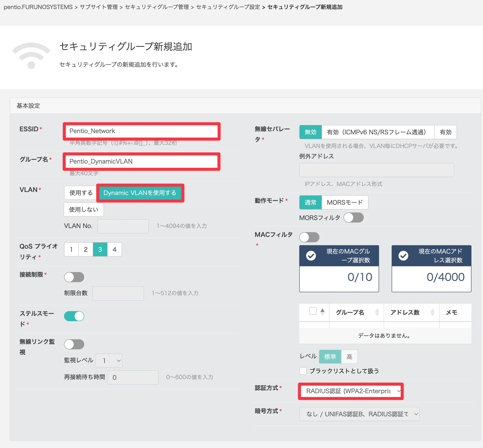Disable the ステルスモード toggle
The height and width of the screenshot is (448, 483).
(74, 316)
